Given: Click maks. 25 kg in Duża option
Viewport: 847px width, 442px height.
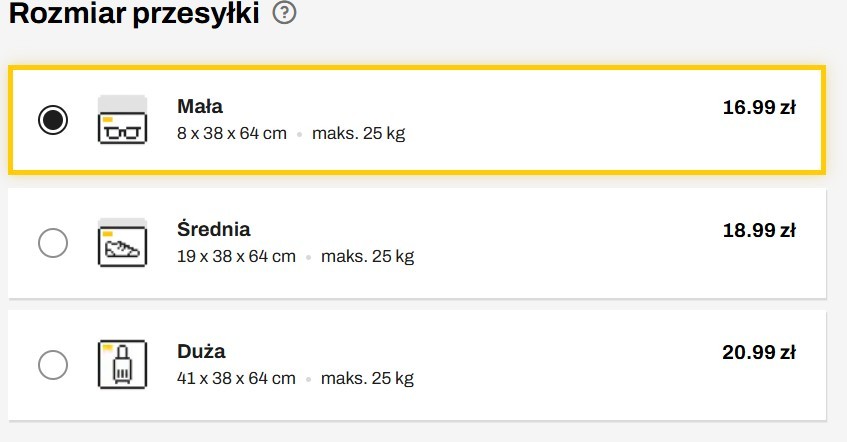Looking at the screenshot, I should coord(367,378).
